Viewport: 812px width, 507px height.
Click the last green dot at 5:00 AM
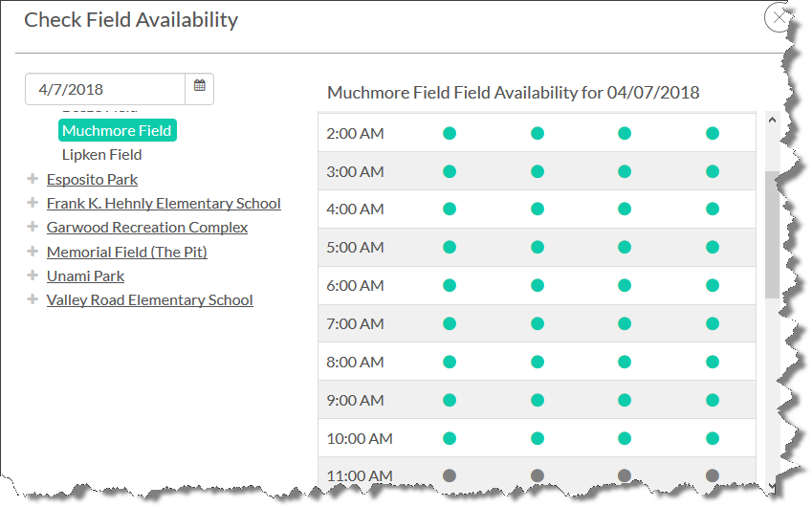tap(713, 248)
